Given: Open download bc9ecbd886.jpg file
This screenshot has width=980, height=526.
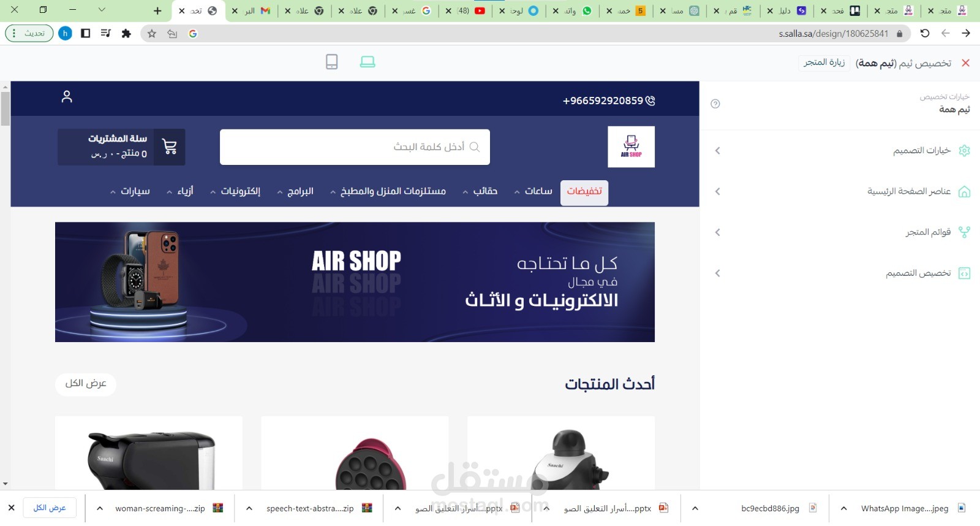Looking at the screenshot, I should point(778,508).
